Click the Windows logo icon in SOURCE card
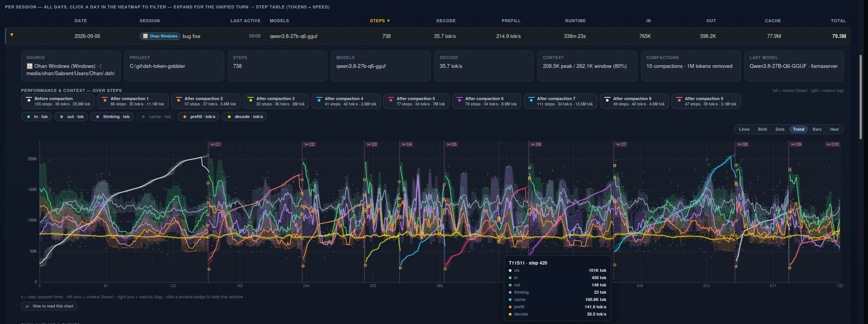 click(x=30, y=66)
